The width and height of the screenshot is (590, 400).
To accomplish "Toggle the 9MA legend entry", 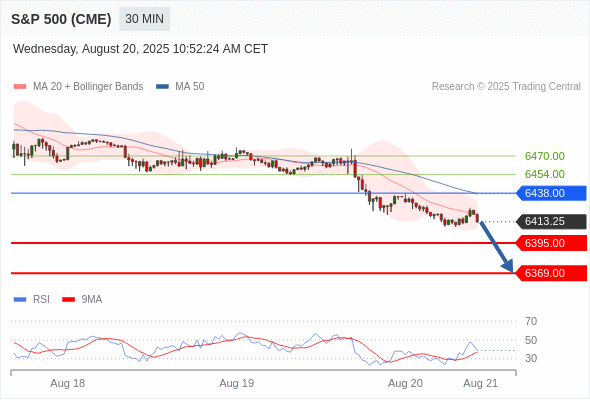I will (x=82, y=300).
